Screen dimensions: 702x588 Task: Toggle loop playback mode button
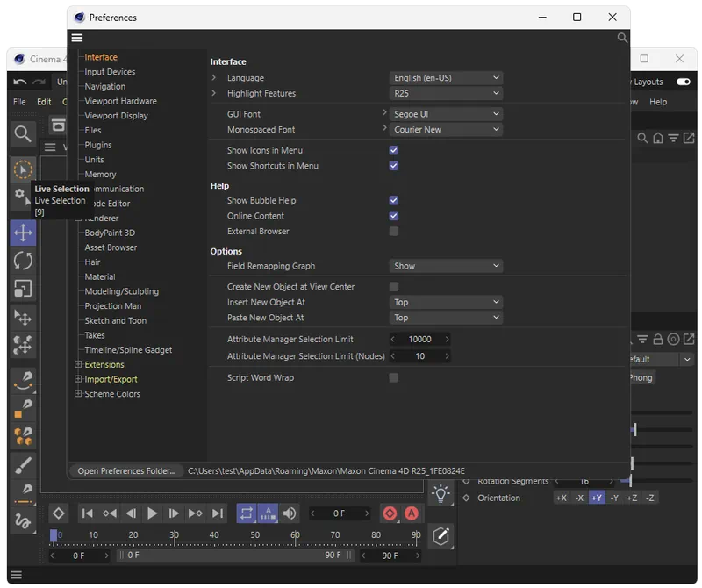[x=247, y=513]
